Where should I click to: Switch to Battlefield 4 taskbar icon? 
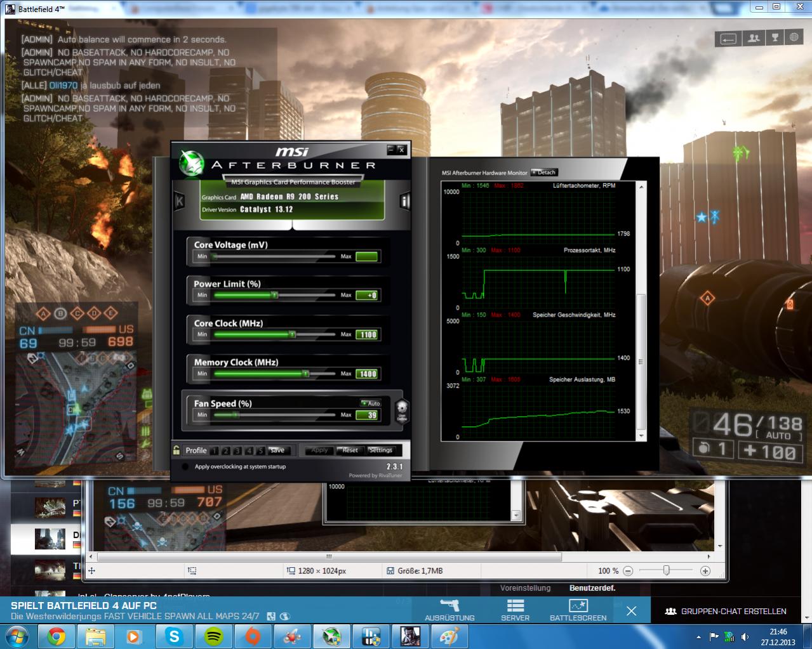click(x=410, y=636)
